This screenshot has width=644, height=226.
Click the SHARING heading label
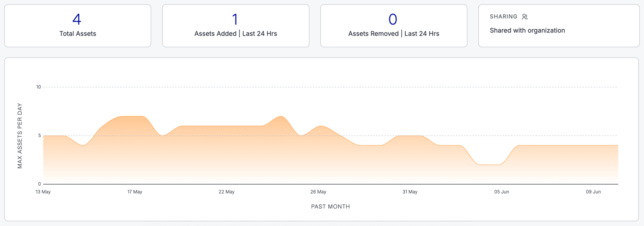click(x=503, y=17)
